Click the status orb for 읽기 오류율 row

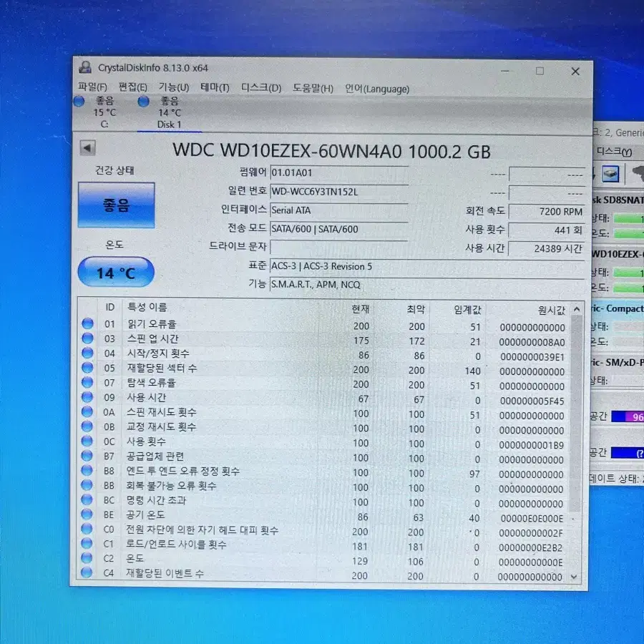(x=87, y=323)
